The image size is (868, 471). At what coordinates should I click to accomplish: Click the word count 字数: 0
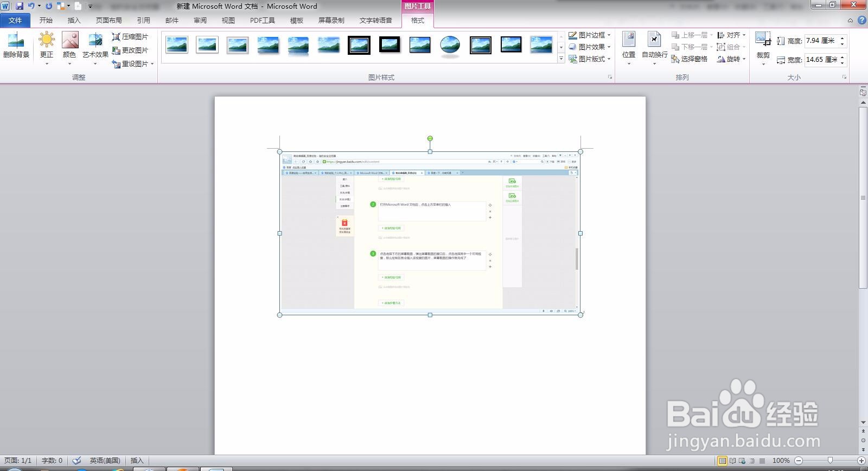[x=52, y=460]
